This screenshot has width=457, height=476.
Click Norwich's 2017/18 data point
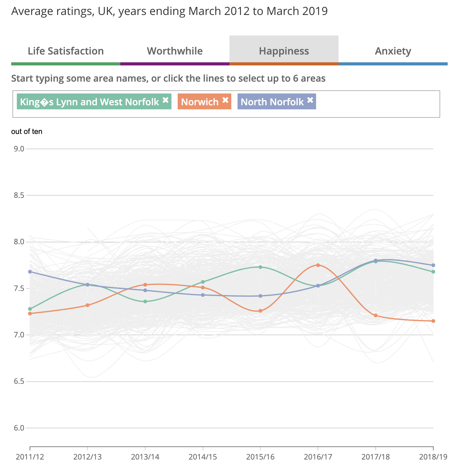(x=376, y=316)
